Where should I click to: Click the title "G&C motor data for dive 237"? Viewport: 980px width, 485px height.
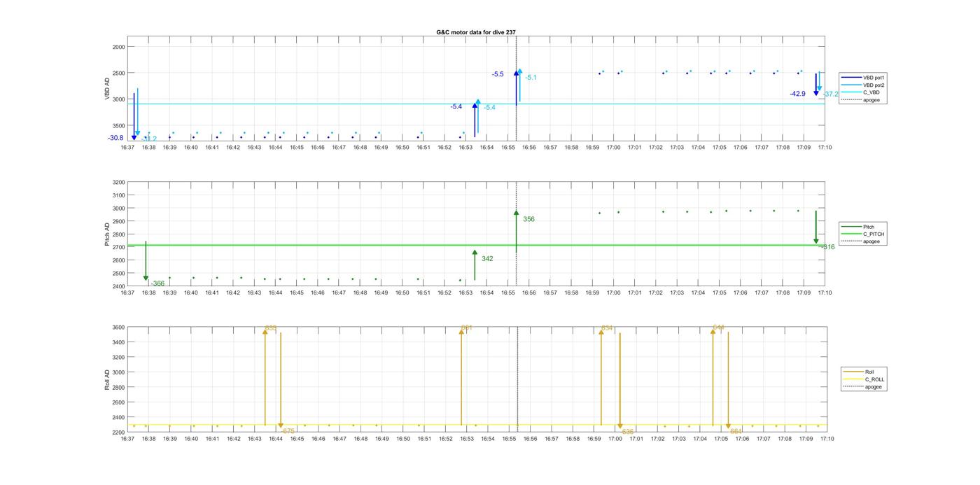(x=476, y=32)
